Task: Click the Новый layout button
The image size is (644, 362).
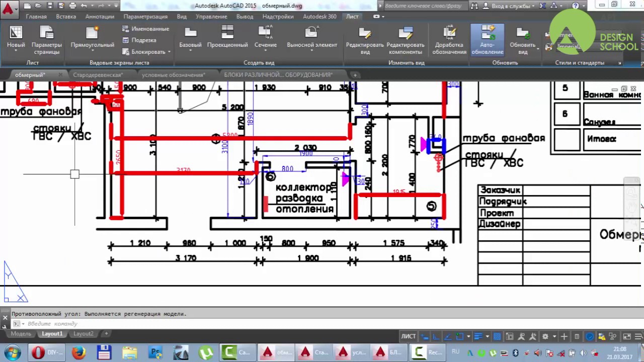Action: pos(16,39)
